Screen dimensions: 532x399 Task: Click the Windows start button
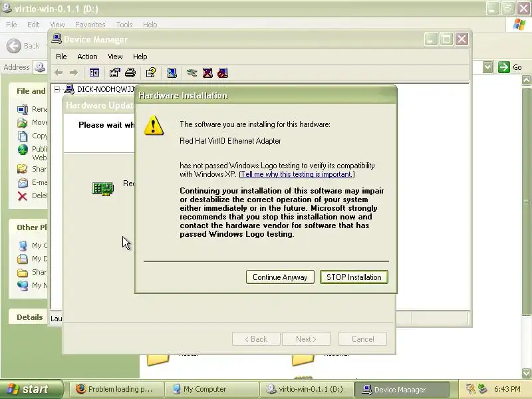pos(31,389)
